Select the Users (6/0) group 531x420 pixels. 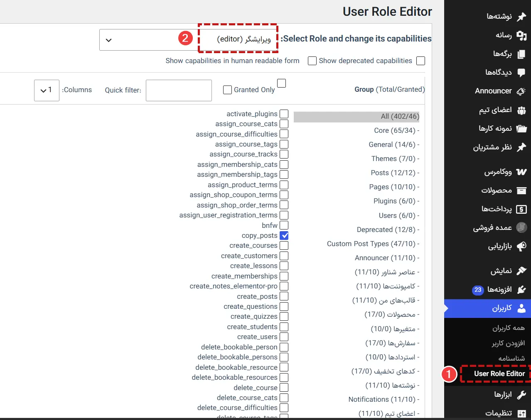pyautogui.click(x=399, y=215)
